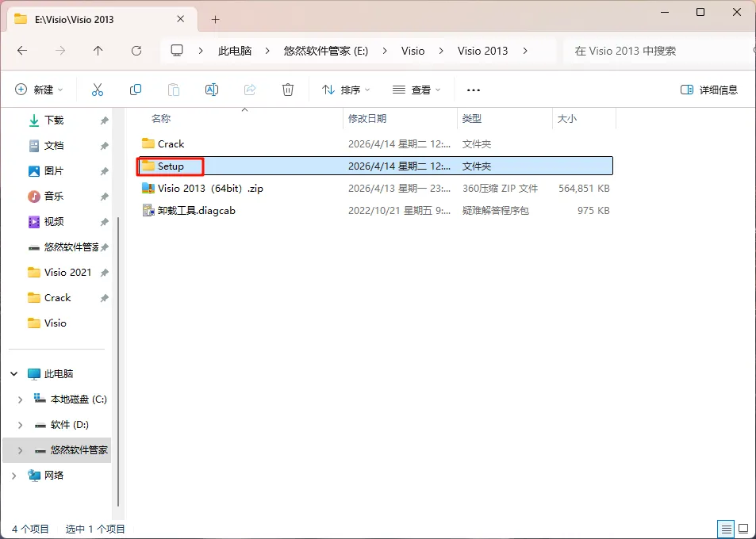Sort by the 类型 column header
This screenshot has height=539, width=756.
coord(471,118)
